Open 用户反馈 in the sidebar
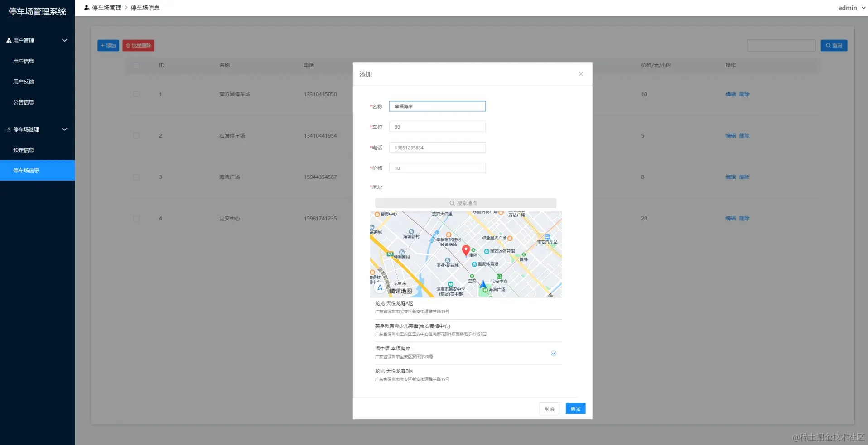Image resolution: width=868 pixels, height=445 pixels. pos(24,82)
